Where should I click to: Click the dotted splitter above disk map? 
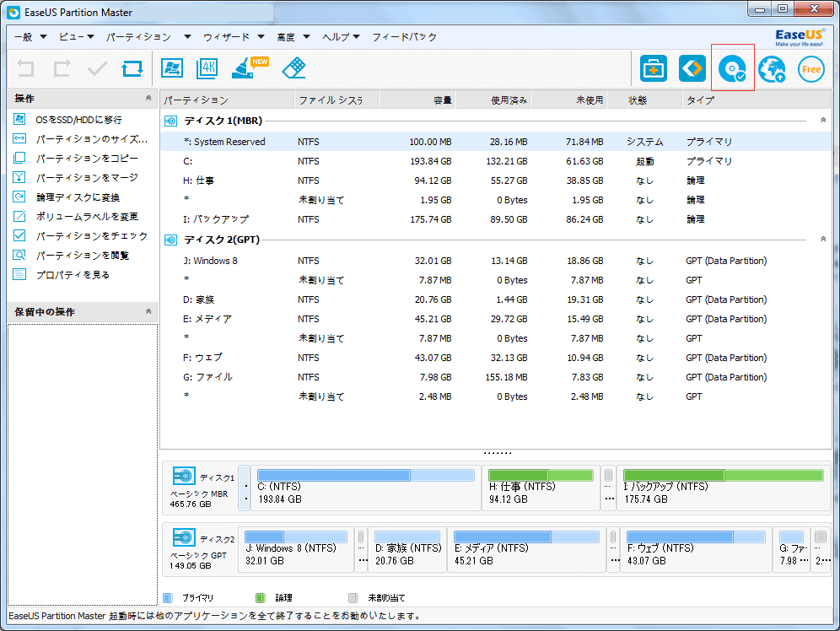pyautogui.click(x=498, y=453)
